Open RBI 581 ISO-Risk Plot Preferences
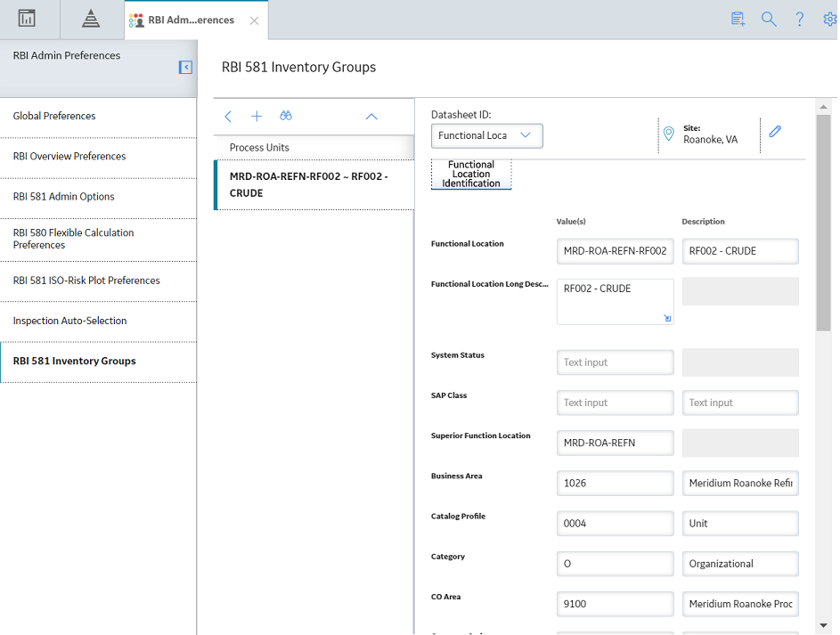Screen dimensions: 840x635 point(99,281)
